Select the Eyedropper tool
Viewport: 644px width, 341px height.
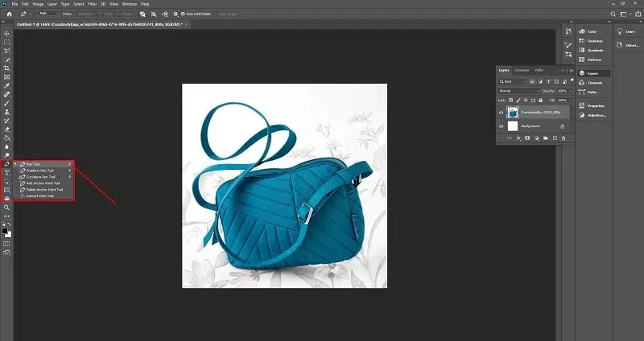(x=6, y=86)
